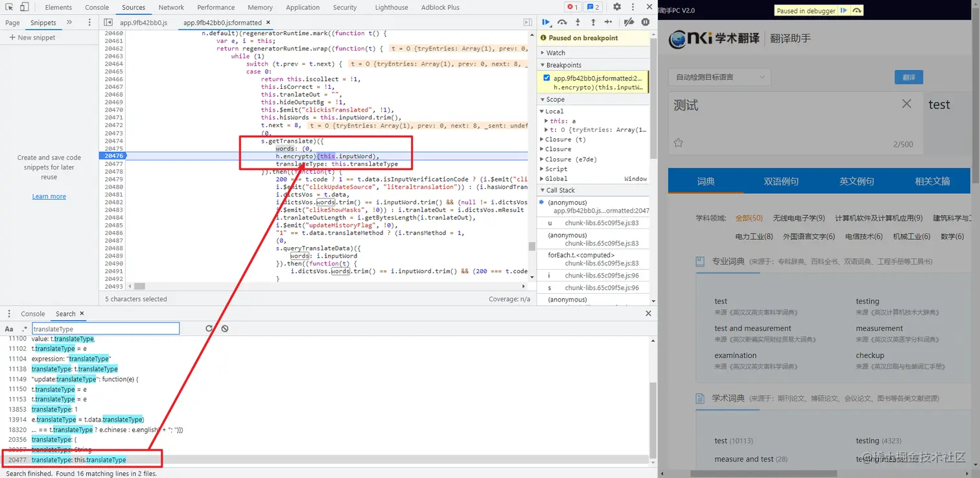Select the Page navigator tab
This screenshot has height=478, width=980.
[x=12, y=23]
